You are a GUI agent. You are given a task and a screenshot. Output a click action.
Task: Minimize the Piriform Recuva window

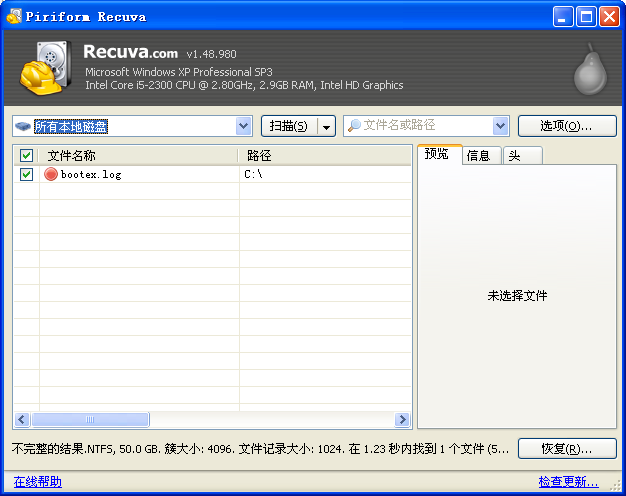[x=563, y=17]
